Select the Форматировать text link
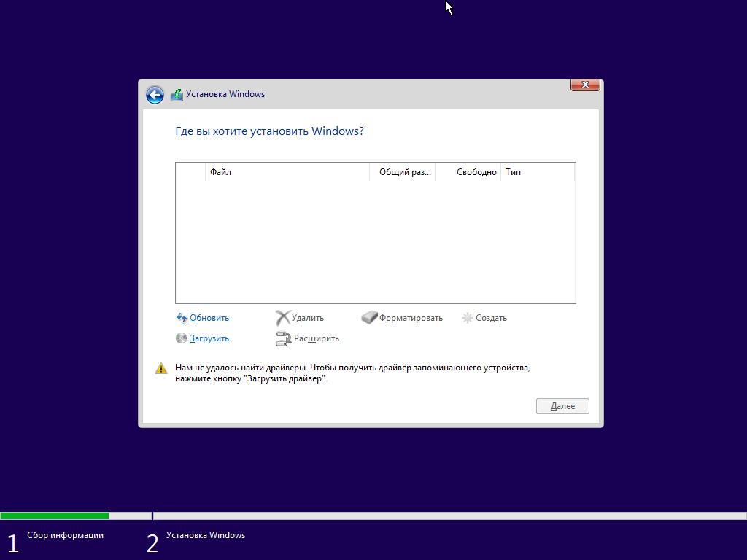Image resolution: width=747 pixels, height=560 pixels. (411, 318)
